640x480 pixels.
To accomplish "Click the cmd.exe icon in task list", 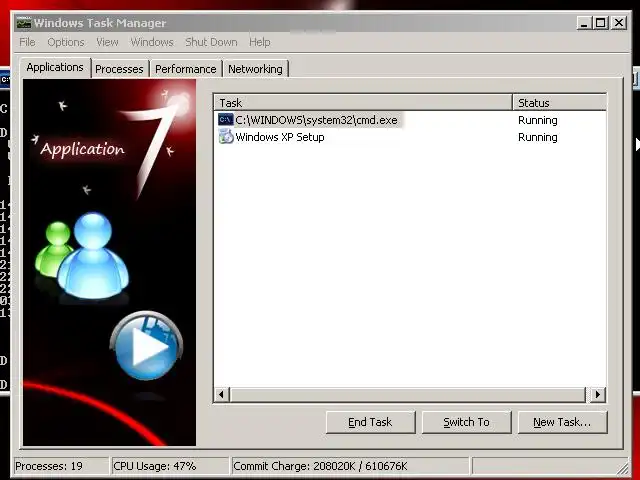I will point(226,120).
